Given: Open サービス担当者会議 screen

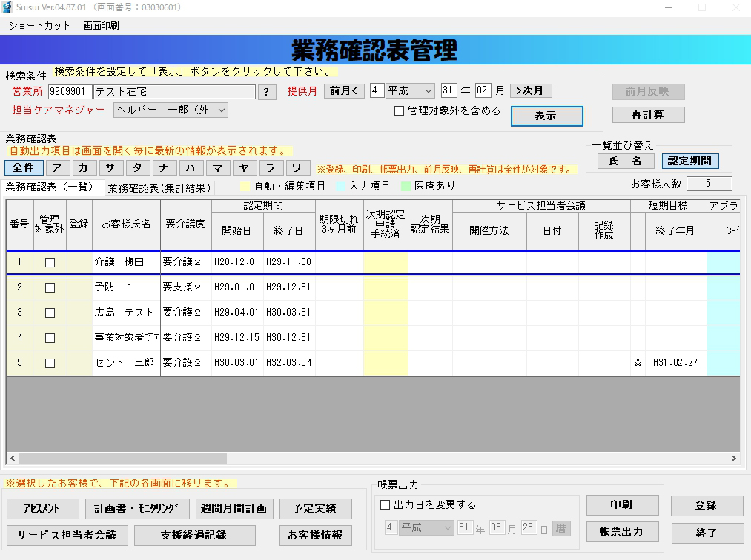Looking at the screenshot, I should 67,536.
